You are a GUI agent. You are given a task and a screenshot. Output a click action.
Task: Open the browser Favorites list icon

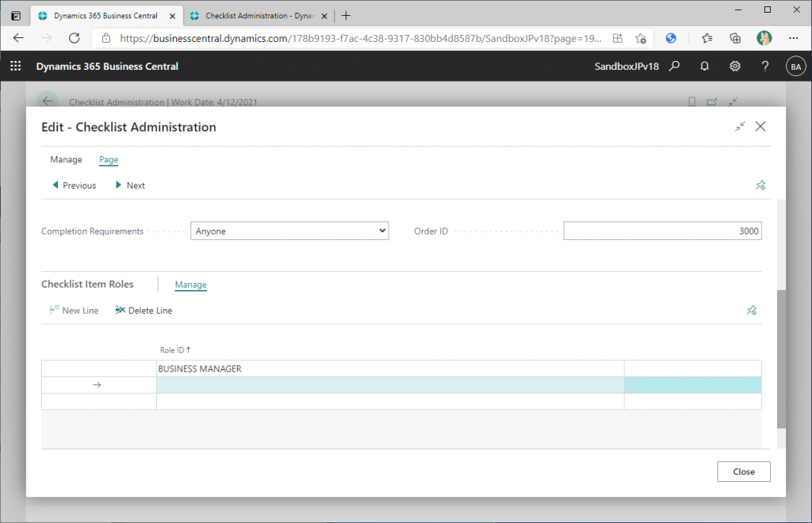707,38
